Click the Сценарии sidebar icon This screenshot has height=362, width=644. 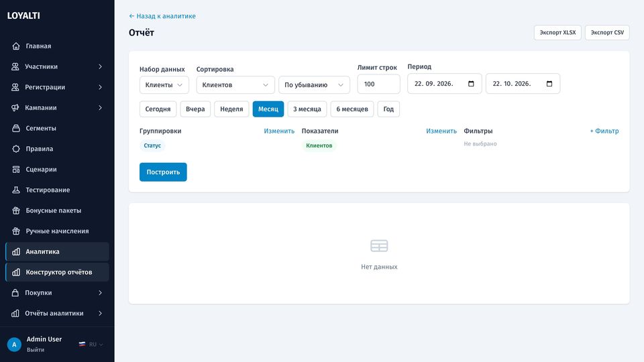[x=16, y=169]
